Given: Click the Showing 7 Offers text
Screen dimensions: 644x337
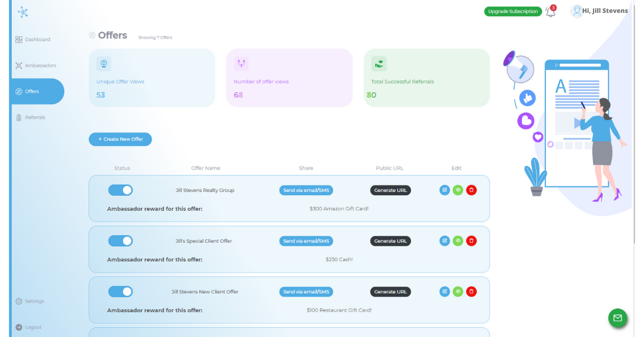Looking at the screenshot, I should [155, 38].
